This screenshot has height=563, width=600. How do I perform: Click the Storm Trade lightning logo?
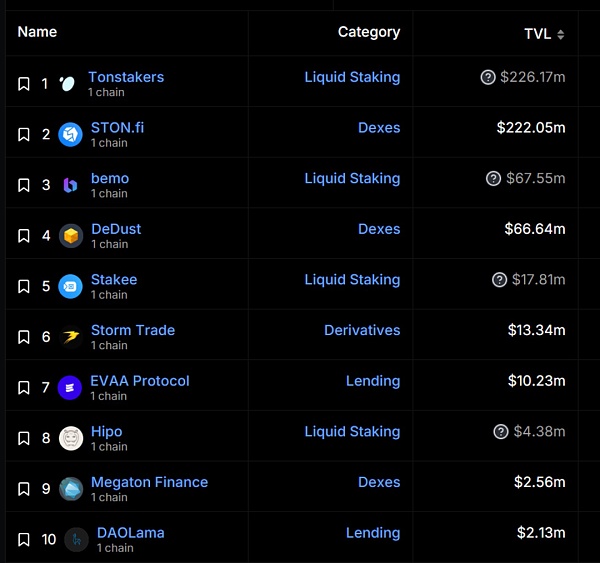70,337
